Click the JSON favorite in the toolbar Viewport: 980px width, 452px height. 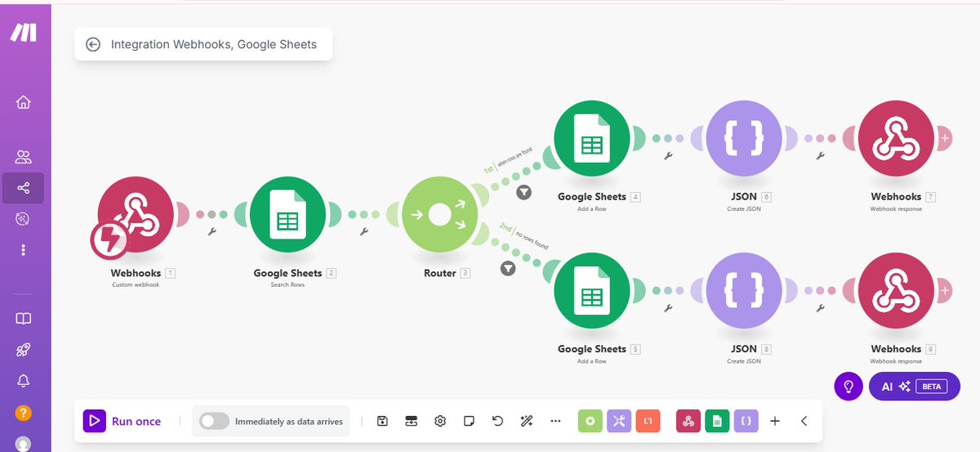click(746, 421)
